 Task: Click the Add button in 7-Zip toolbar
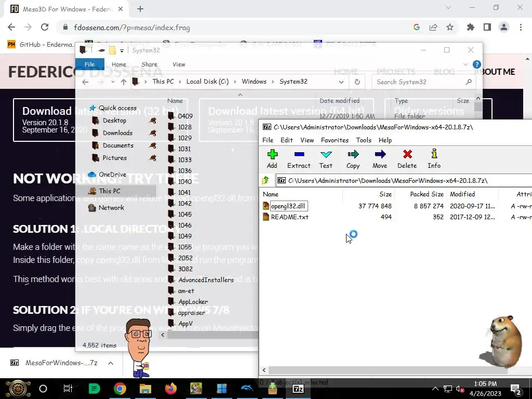pyautogui.click(x=272, y=158)
